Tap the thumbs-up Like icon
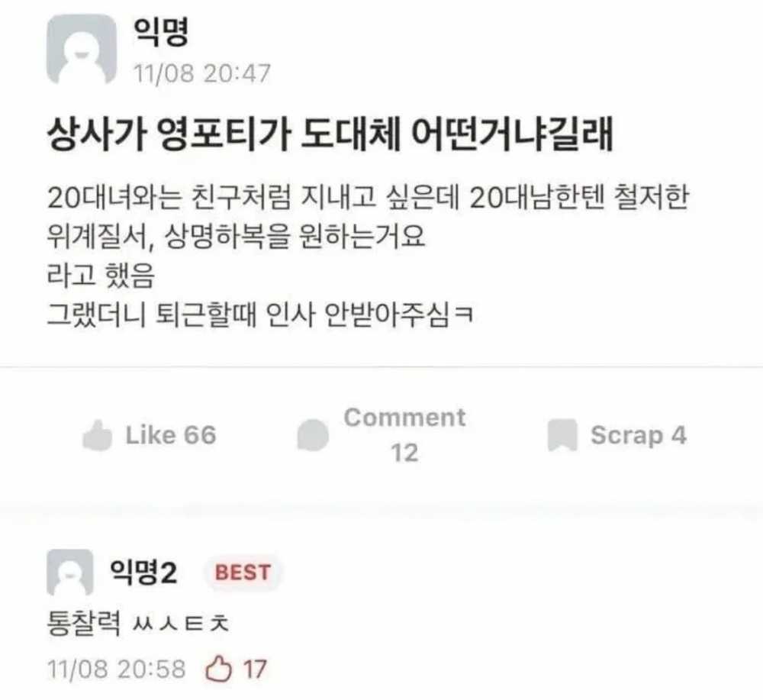763x700 pixels. click(98, 435)
